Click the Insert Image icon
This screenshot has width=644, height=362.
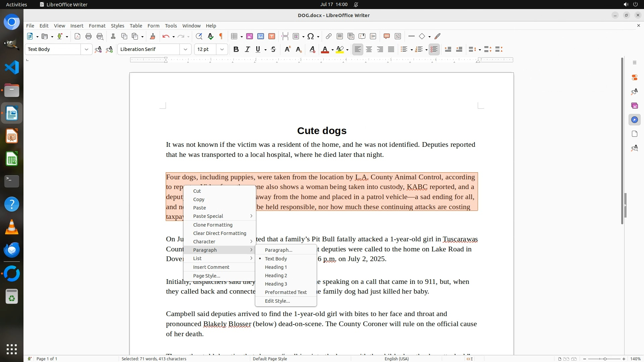(x=249, y=36)
